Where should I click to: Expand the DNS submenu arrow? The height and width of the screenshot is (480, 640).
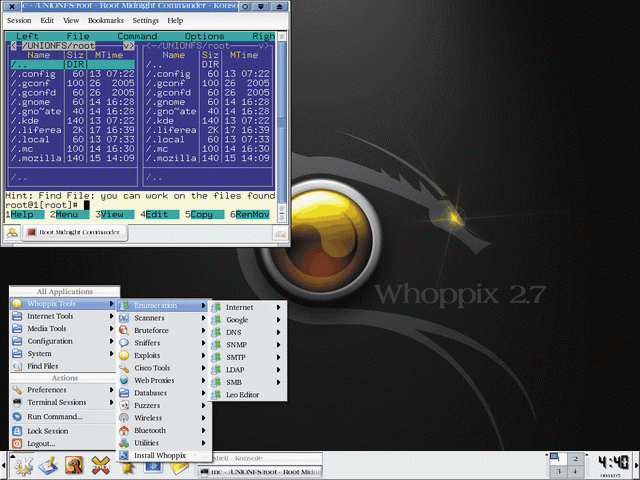(279, 332)
